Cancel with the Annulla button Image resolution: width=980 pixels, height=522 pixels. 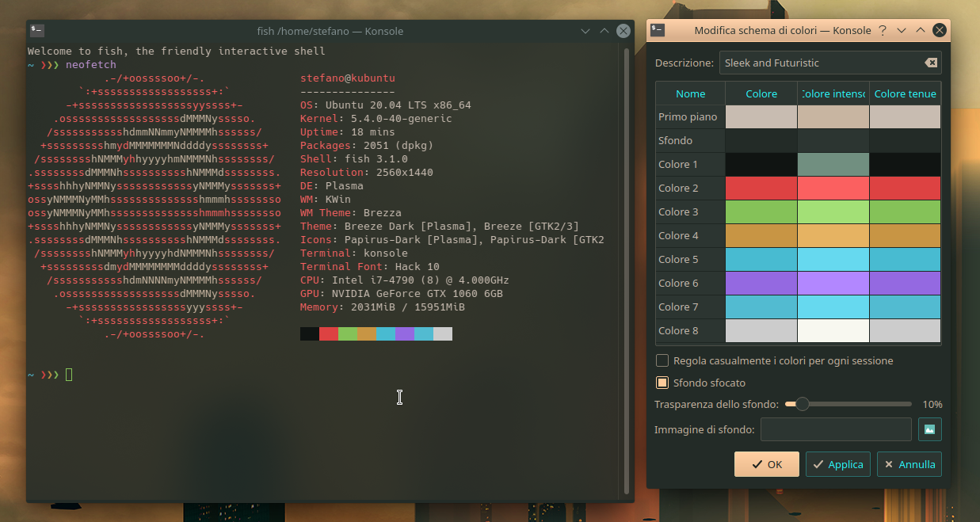click(x=909, y=464)
